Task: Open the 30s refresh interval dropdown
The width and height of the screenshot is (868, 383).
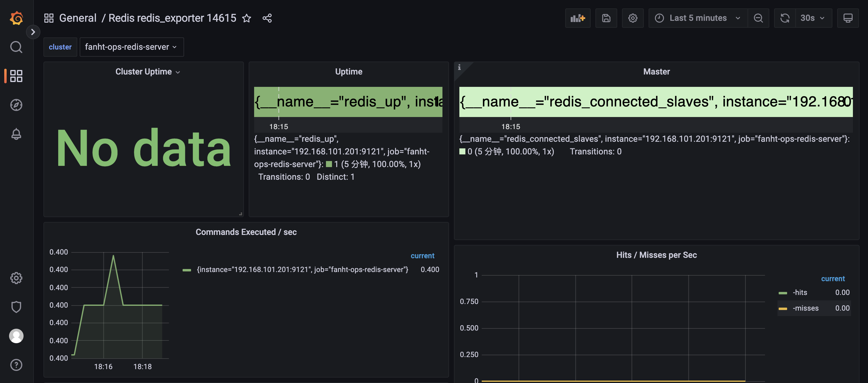Action: coord(814,18)
